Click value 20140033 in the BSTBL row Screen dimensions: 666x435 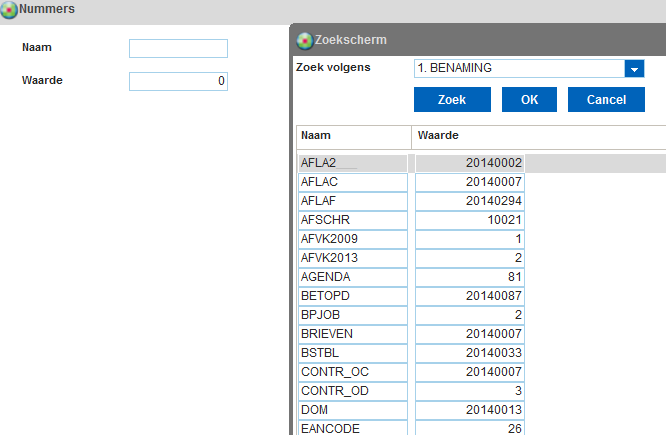pos(470,353)
